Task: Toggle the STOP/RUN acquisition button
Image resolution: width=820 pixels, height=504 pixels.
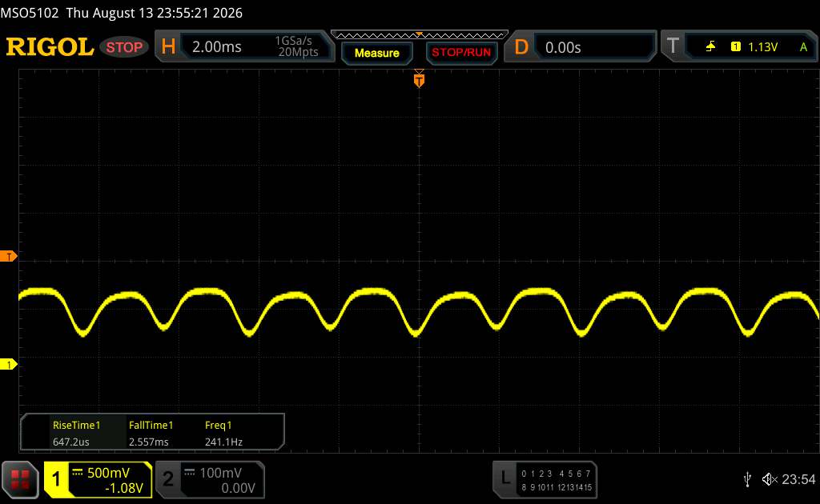Action: click(x=461, y=52)
